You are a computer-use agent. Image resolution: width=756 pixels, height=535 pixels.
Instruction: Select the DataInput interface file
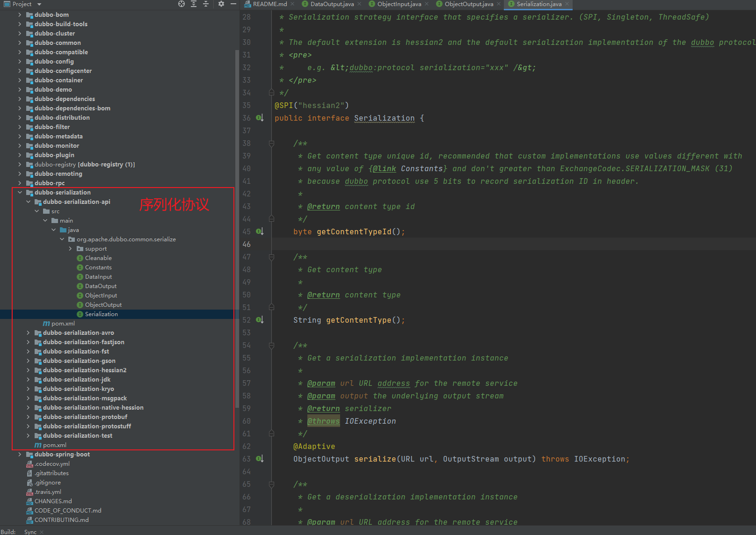pos(98,277)
